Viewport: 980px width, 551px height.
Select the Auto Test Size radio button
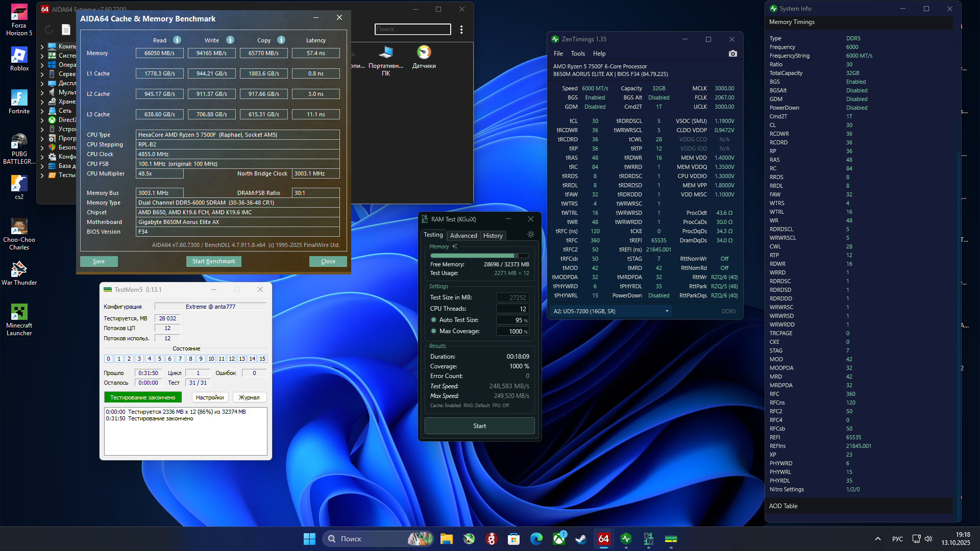(x=434, y=320)
